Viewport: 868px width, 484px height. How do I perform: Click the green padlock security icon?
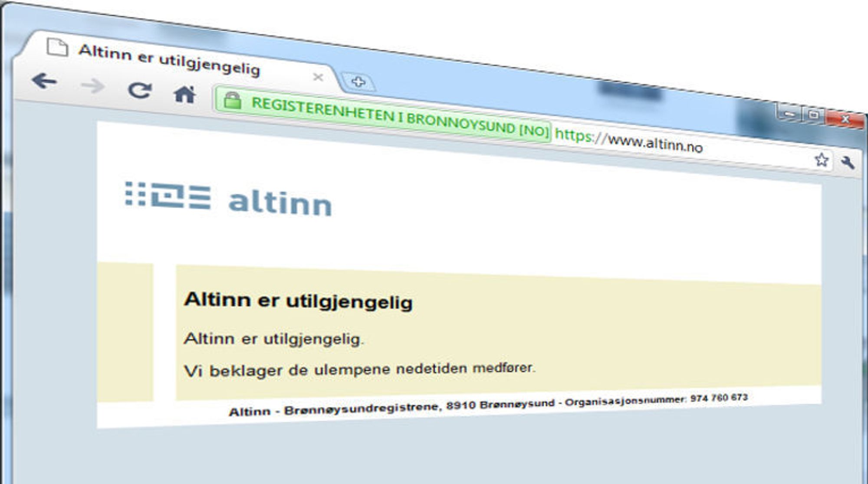click(x=232, y=100)
